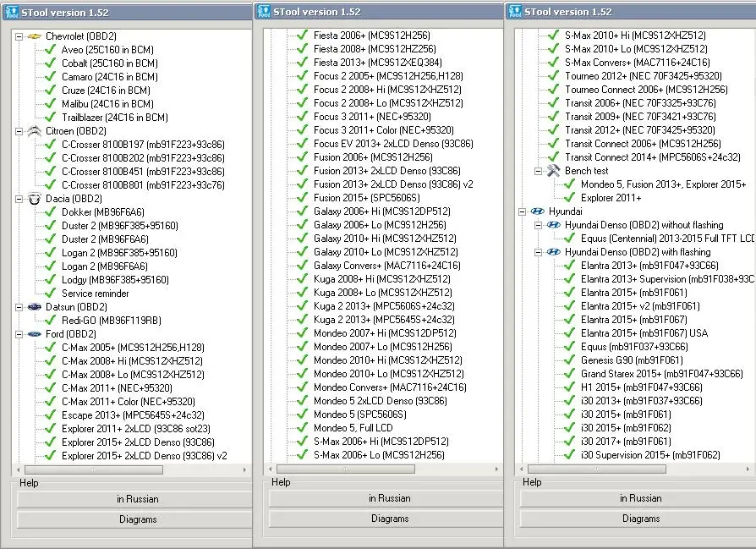This screenshot has height=549, width=756.
Task: Click the checkmark beside Fiesta 2013+
Action: [302, 63]
